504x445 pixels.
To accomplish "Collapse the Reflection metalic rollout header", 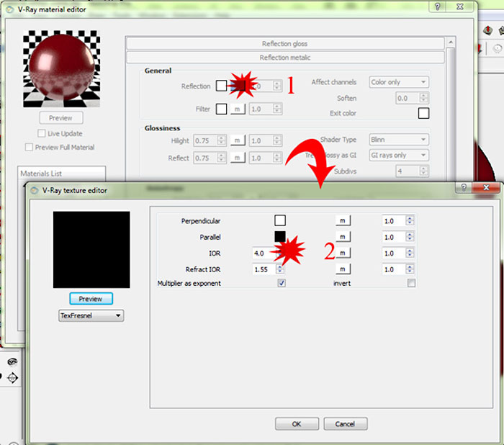I will pos(285,58).
